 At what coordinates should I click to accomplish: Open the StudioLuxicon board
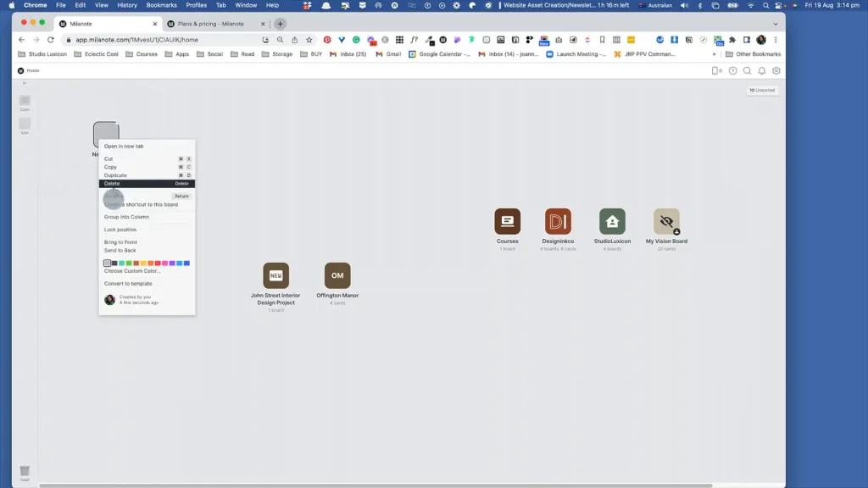tap(612, 221)
